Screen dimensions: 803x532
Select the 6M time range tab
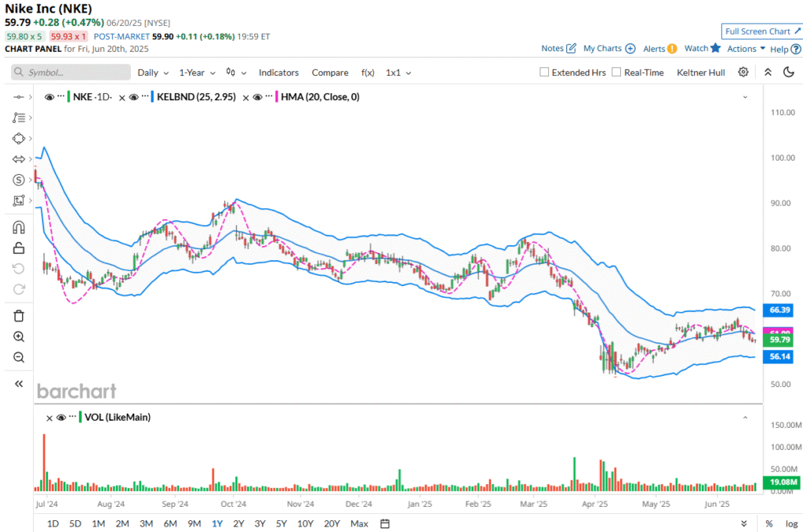[x=170, y=523]
